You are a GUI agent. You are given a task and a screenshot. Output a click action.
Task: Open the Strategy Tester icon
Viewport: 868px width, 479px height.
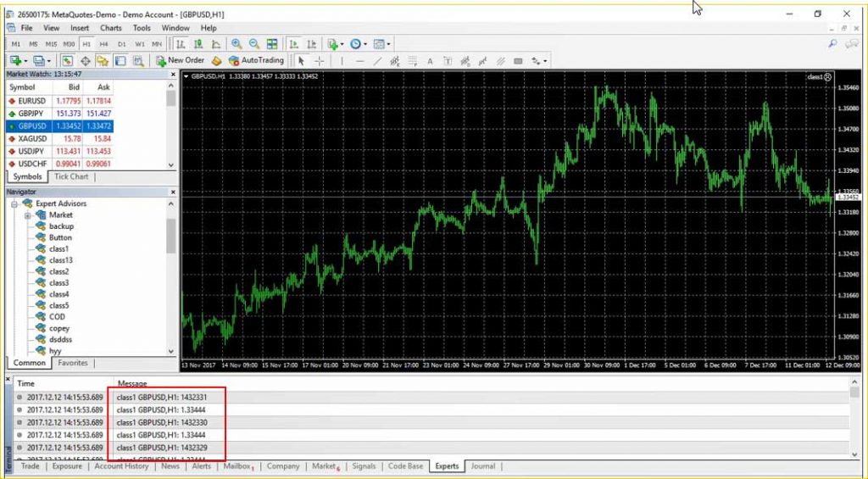pyautogui.click(x=138, y=61)
